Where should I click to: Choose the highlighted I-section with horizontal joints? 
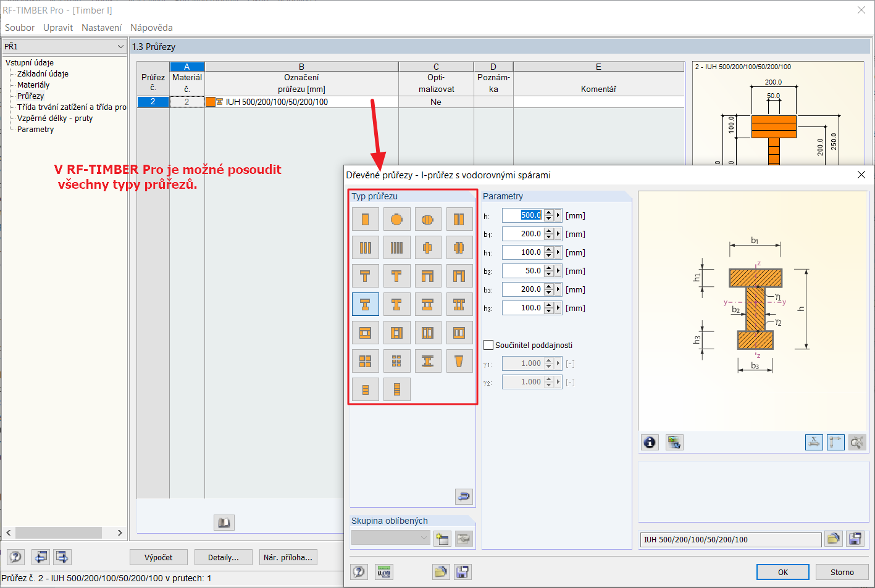pyautogui.click(x=366, y=304)
